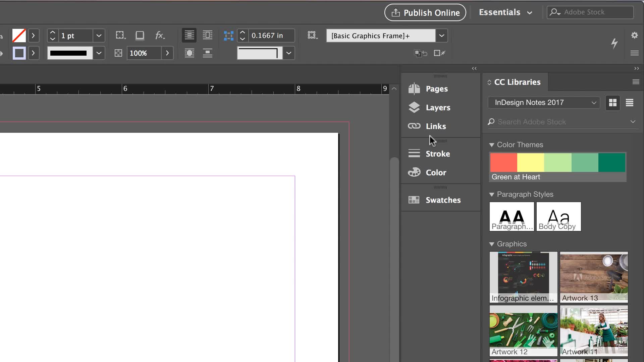Open the CC Libraries panel menu
This screenshot has width=644, height=362.
(x=636, y=82)
